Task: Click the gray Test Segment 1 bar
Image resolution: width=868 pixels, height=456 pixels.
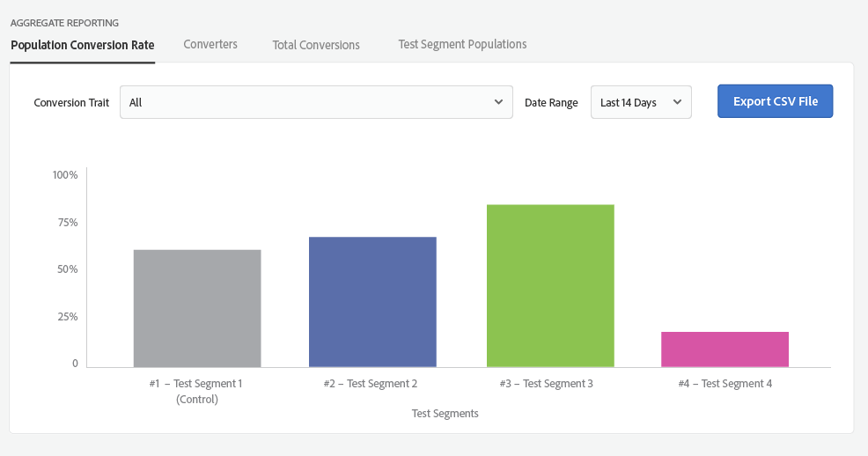Action: point(197,308)
